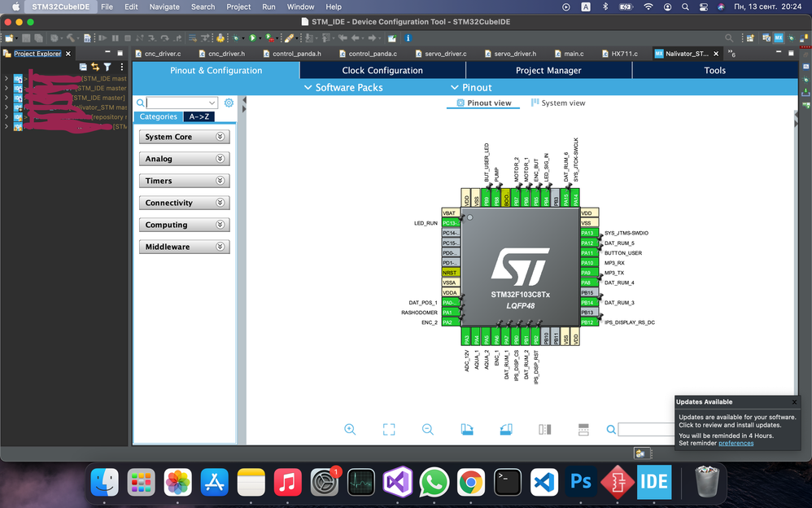Open Finder from the Dock
Screen dimensions: 812x508
pos(105,482)
